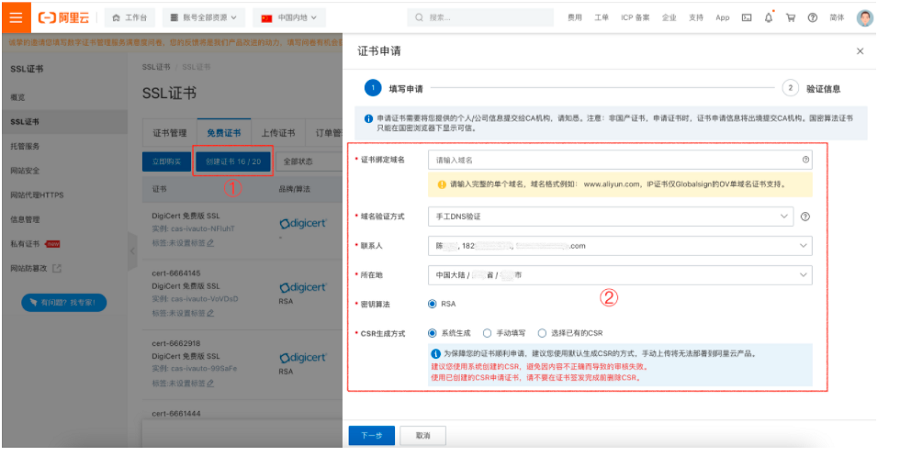Select the RSA key algorithm radio
Screen dimensions: 900x456
[433, 304]
